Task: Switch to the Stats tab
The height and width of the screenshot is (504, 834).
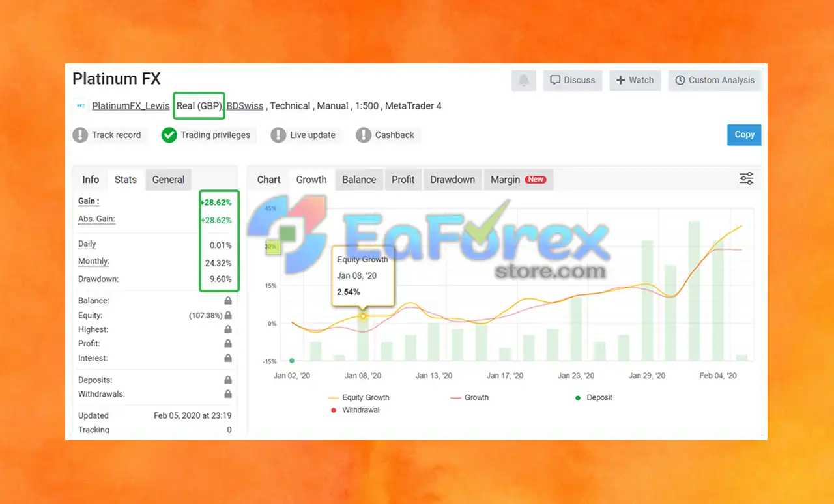Action: click(126, 180)
